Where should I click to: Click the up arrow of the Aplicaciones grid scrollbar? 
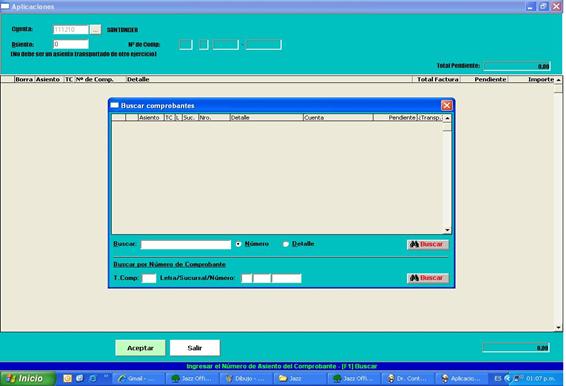click(558, 79)
